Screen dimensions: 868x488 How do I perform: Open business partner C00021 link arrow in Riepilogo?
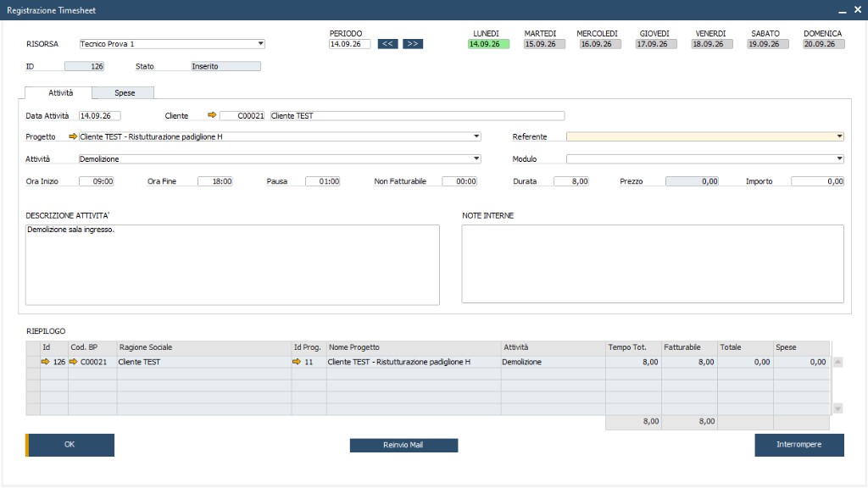73,362
